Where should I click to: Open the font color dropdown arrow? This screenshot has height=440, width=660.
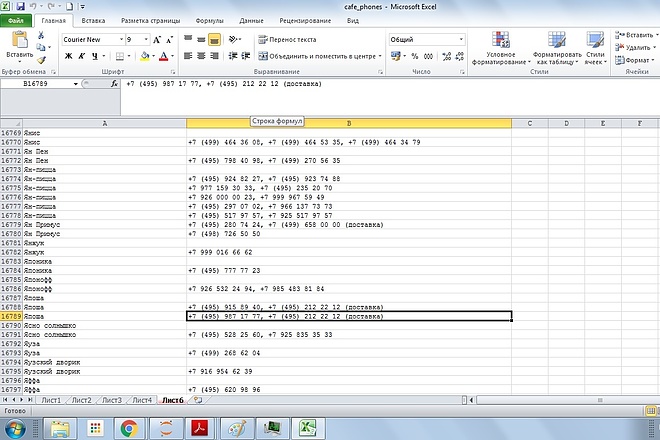point(172,56)
